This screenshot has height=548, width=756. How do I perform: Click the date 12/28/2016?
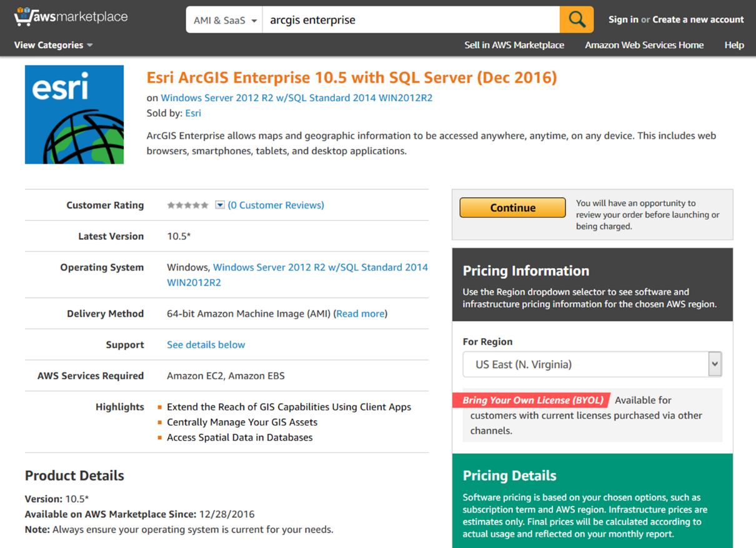pos(227,514)
